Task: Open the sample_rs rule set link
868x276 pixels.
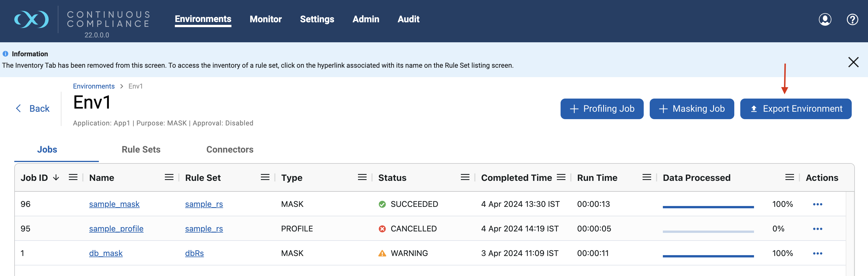Action: point(204,204)
